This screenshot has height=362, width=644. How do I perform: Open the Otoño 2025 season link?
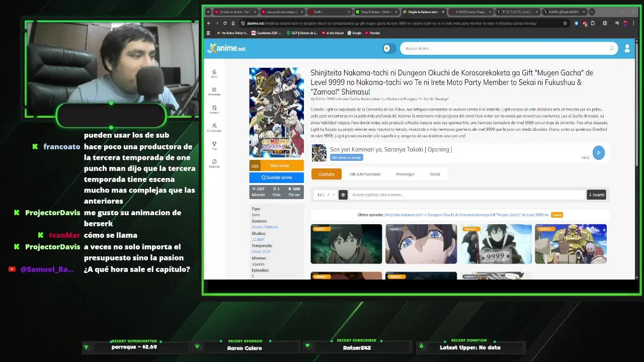click(x=261, y=251)
